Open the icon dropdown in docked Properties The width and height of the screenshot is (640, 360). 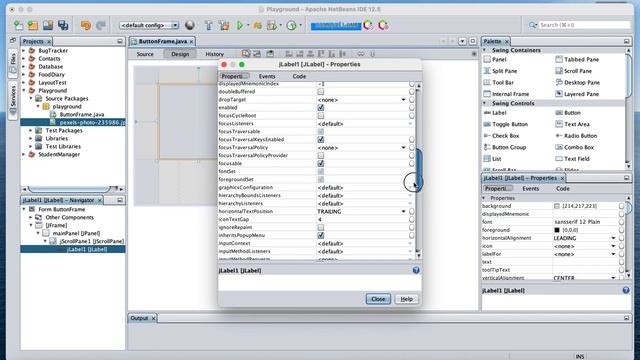pyautogui.click(x=613, y=246)
